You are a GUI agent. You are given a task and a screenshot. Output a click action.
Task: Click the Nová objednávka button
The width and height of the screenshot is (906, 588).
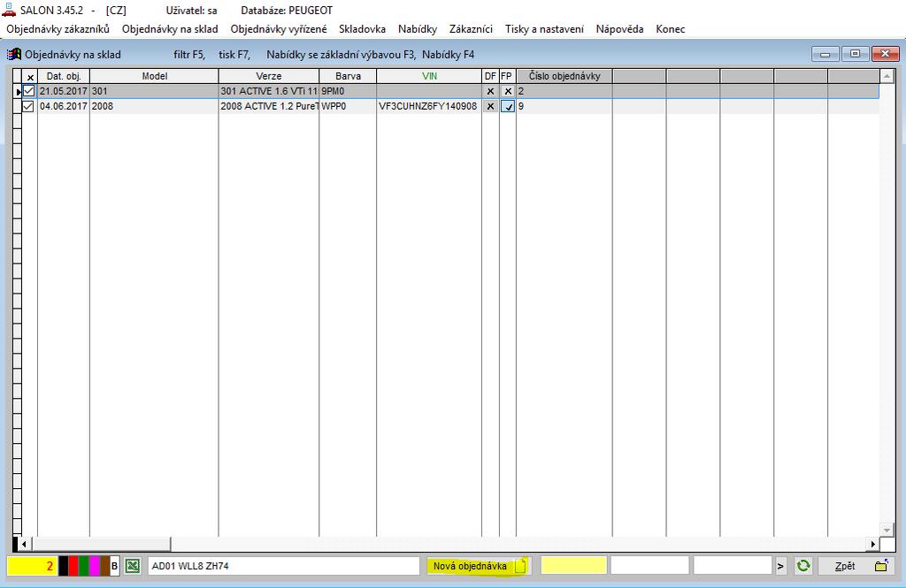coord(478,566)
